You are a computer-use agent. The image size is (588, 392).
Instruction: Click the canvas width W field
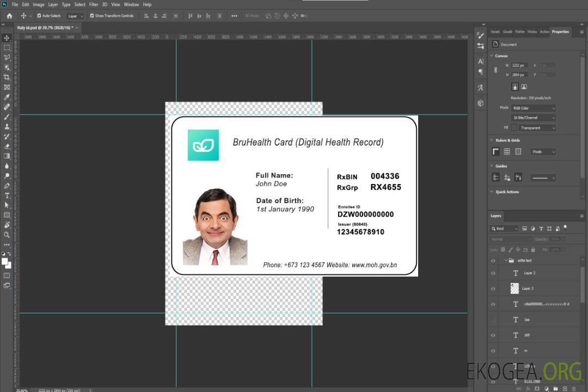click(519, 65)
